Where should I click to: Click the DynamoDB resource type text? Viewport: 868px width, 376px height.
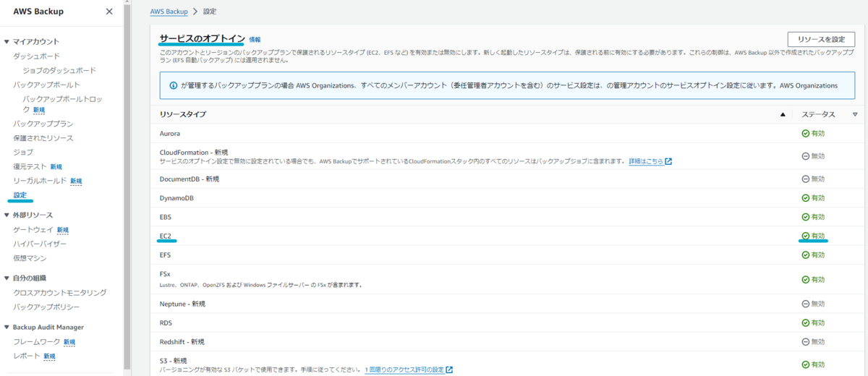point(176,197)
